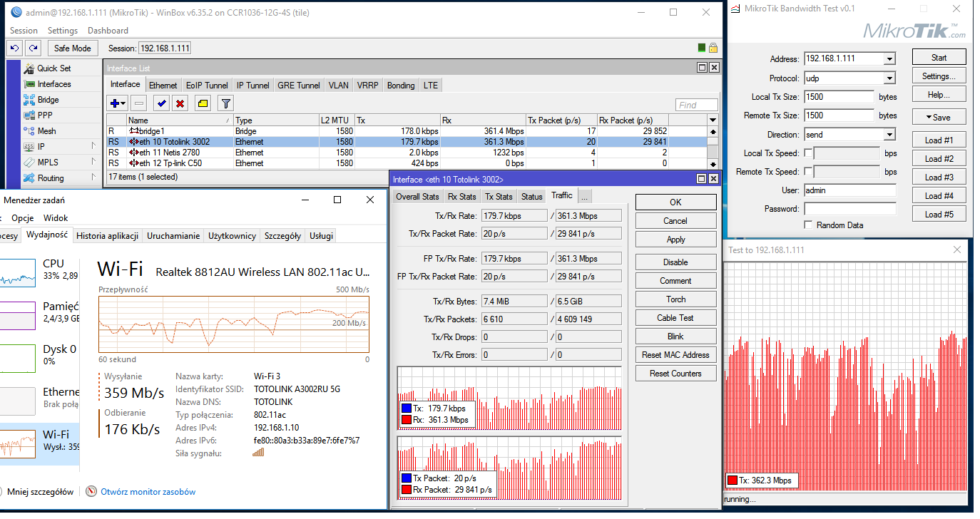980x519 pixels.
Task: Click the blue checkmark Enable interface icon
Action: 162,104
